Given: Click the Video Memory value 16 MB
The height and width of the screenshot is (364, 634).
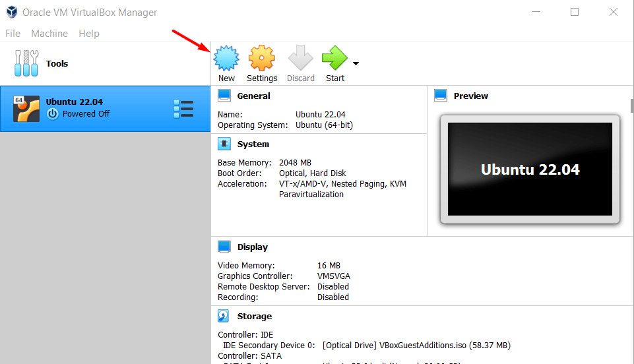Looking at the screenshot, I should pyautogui.click(x=329, y=266).
